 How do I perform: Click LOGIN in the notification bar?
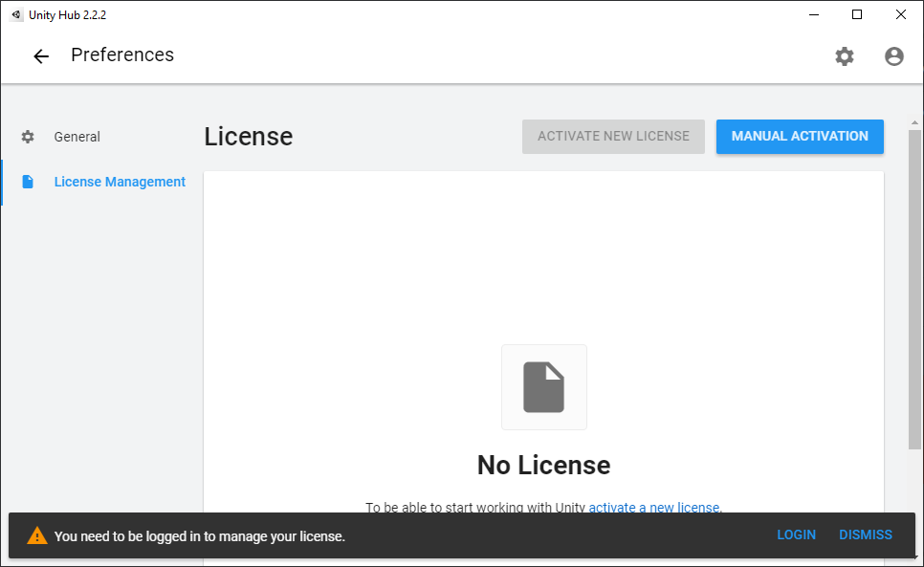[796, 534]
